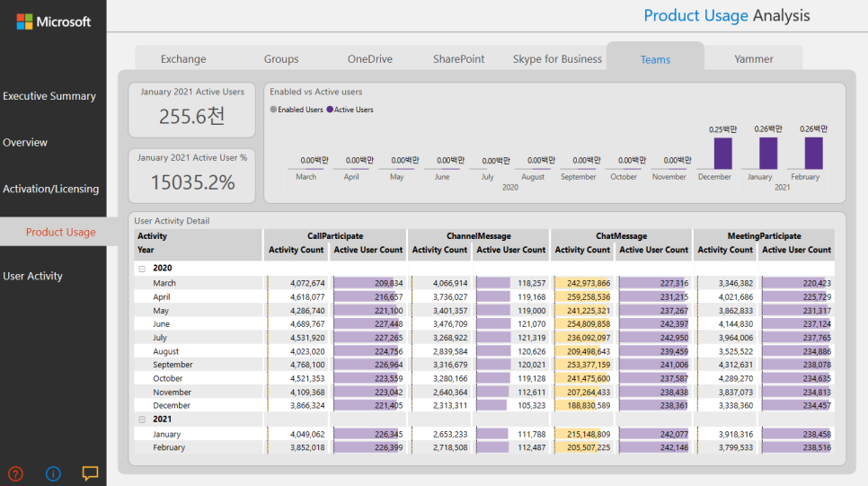
Task: Click the Enabled vs Active users title
Action: click(316, 92)
